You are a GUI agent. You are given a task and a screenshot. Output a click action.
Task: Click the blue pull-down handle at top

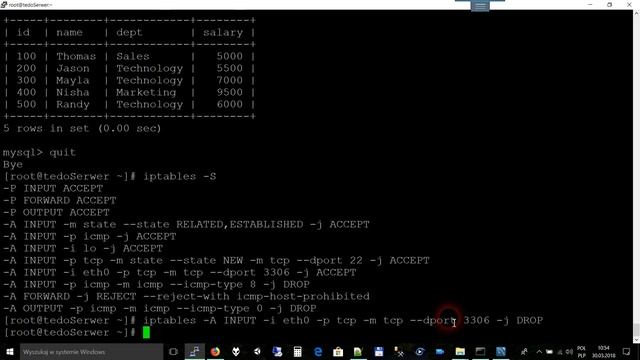(480, 6)
